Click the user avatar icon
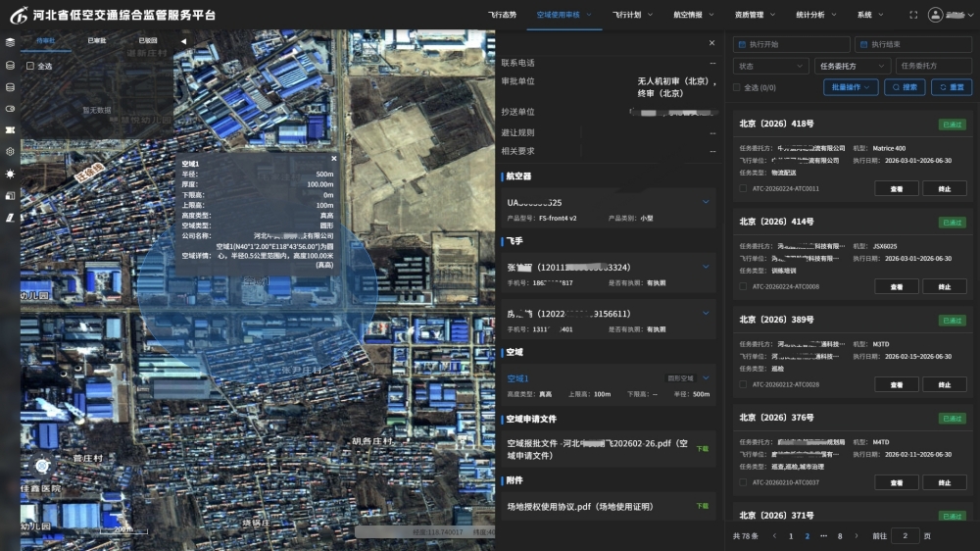The width and height of the screenshot is (980, 551). pos(935,15)
